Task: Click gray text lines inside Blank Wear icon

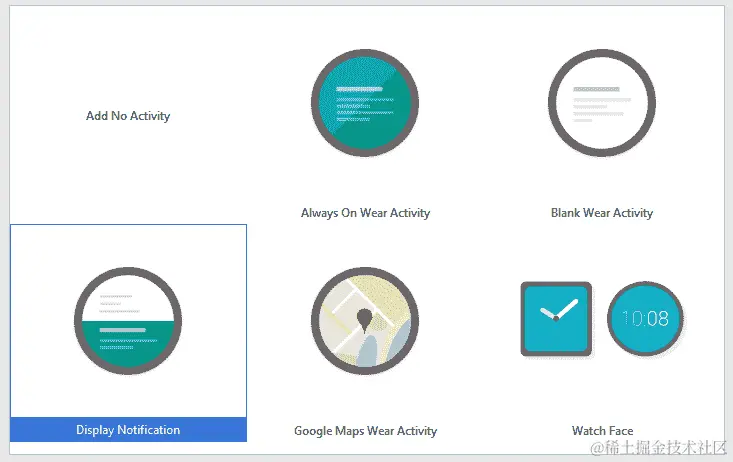Action: coord(602,104)
